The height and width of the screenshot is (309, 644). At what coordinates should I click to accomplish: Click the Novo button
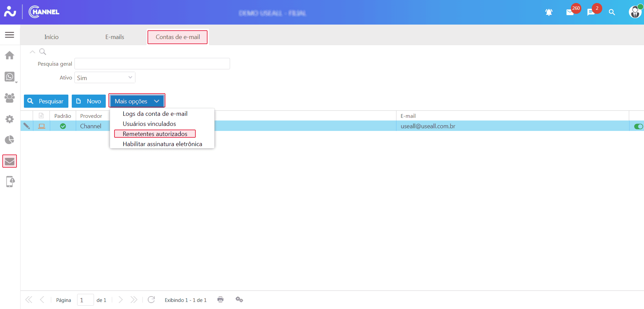pyautogui.click(x=89, y=101)
